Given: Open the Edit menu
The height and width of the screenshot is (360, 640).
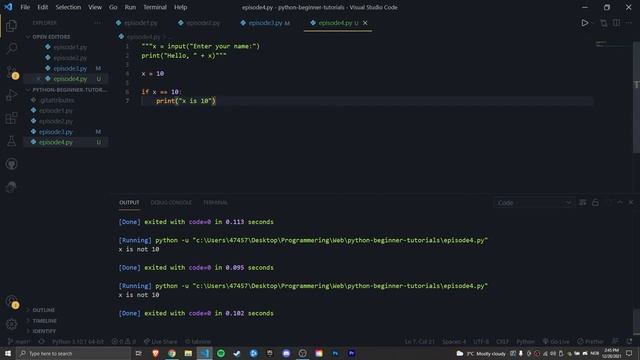Looking at the screenshot, I should pyautogui.click(x=42, y=7).
